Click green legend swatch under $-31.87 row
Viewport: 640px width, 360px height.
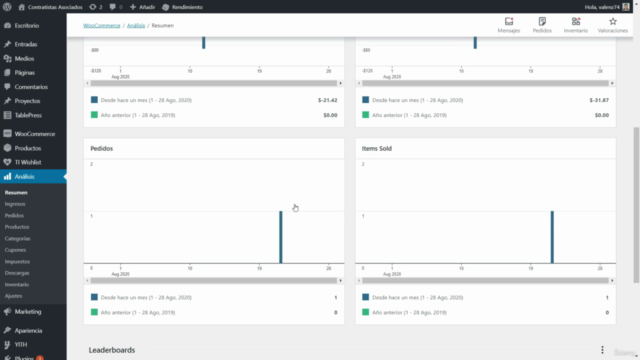click(x=365, y=115)
